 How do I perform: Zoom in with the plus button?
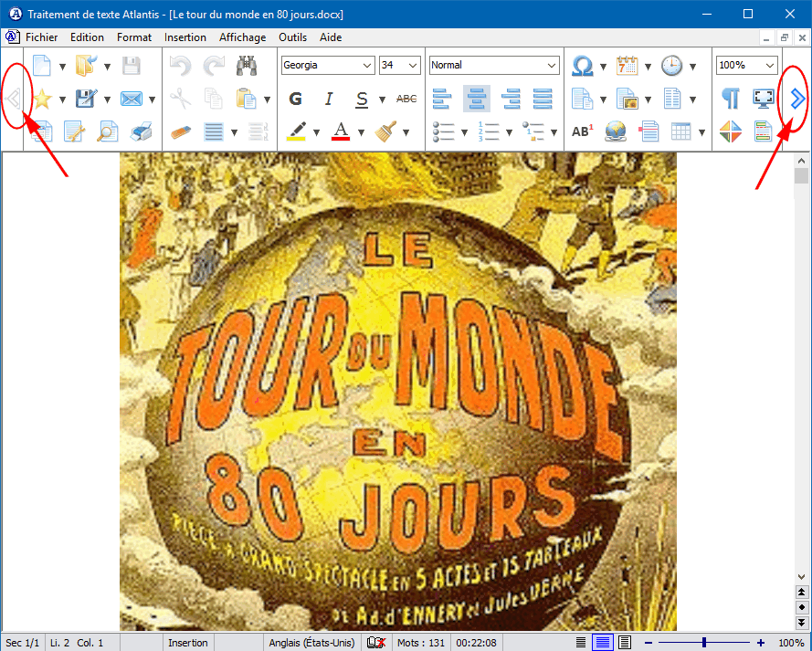(760, 643)
